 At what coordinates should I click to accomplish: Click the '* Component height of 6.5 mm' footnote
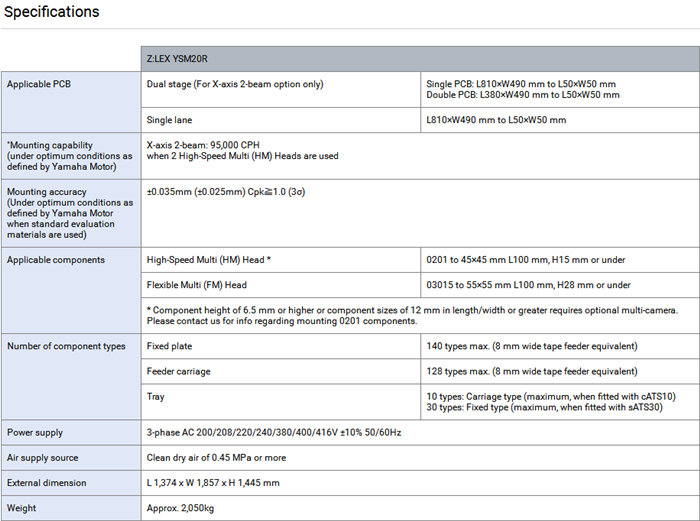[x=412, y=310]
